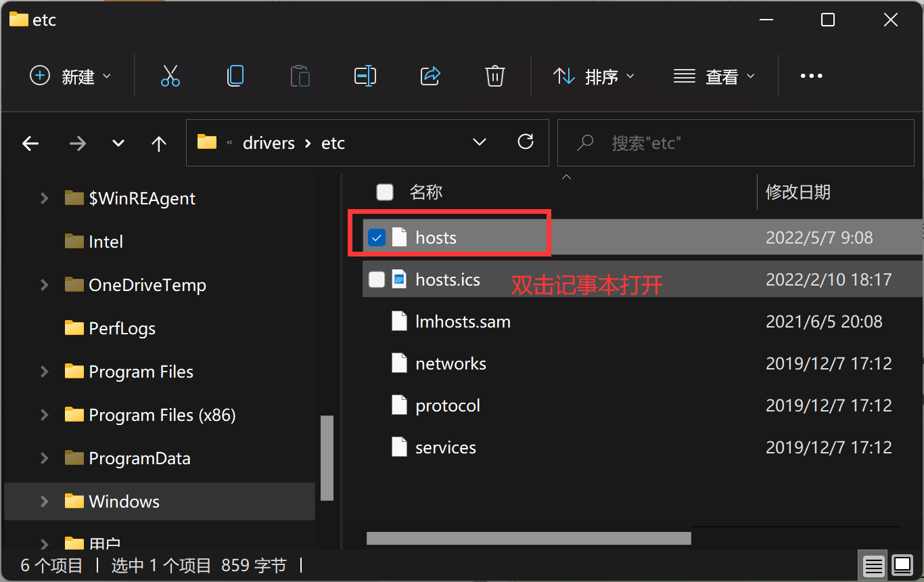Click the Cut scissors icon
Screen dimensions: 924x582
(170, 76)
